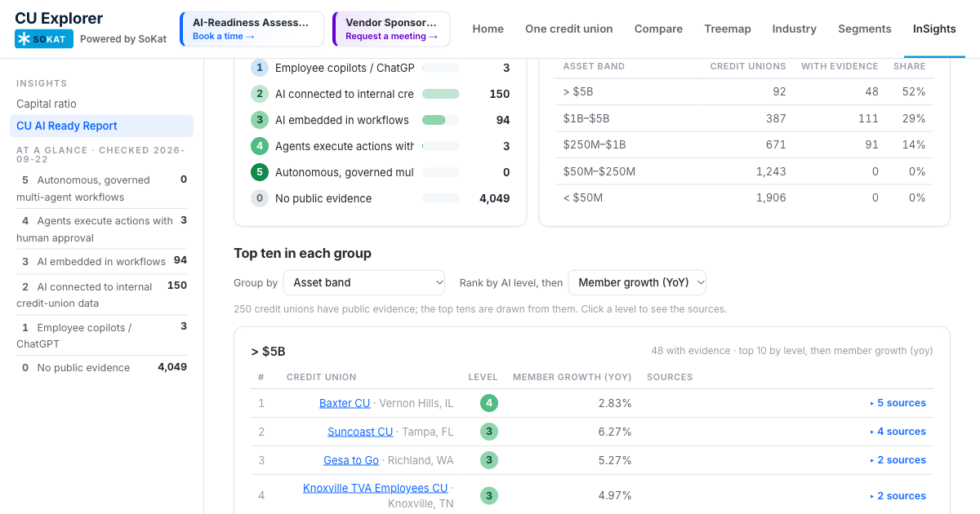Click the CU Explorer title

[x=59, y=18]
